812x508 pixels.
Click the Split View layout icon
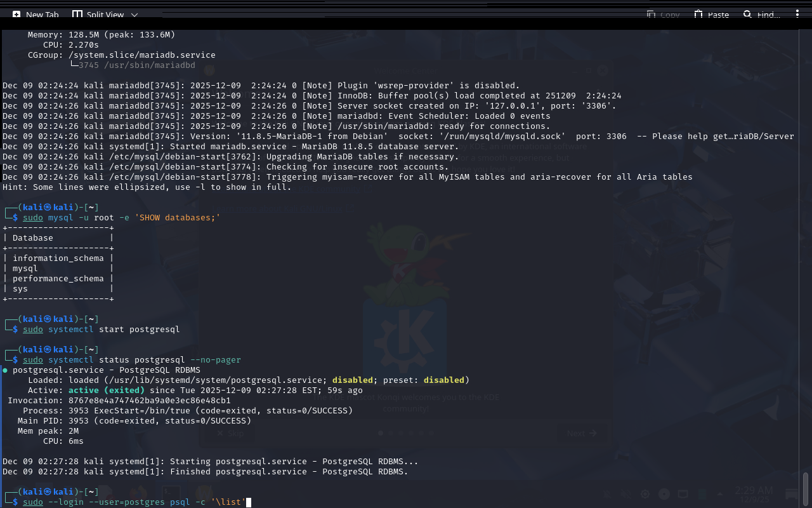[x=77, y=14]
